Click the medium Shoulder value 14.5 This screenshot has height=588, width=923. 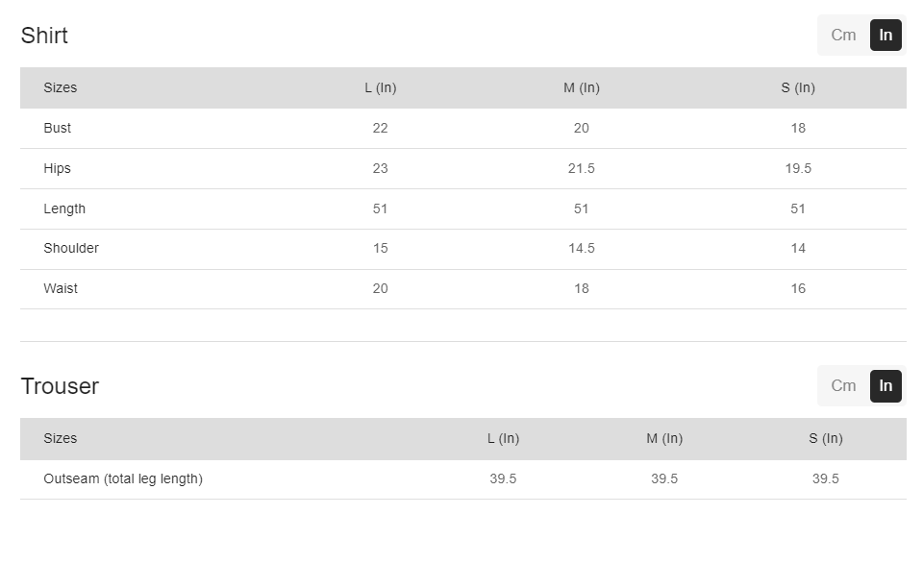pos(581,248)
